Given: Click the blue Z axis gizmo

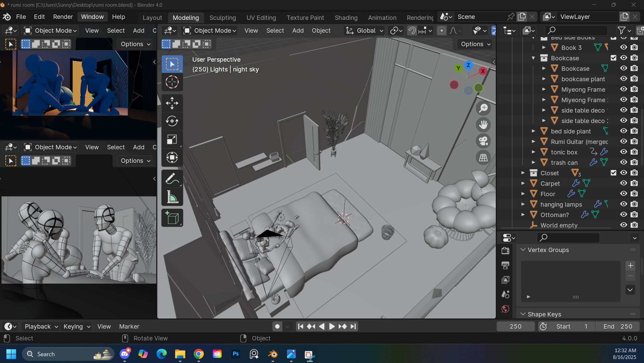Looking at the screenshot, I should (468, 65).
